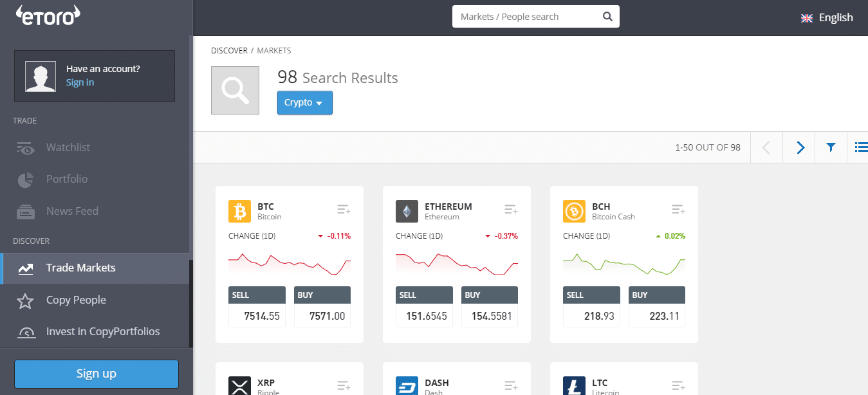Viewport: 868px width, 395px height.
Task: Click the XRP coin icon
Action: coord(239,386)
